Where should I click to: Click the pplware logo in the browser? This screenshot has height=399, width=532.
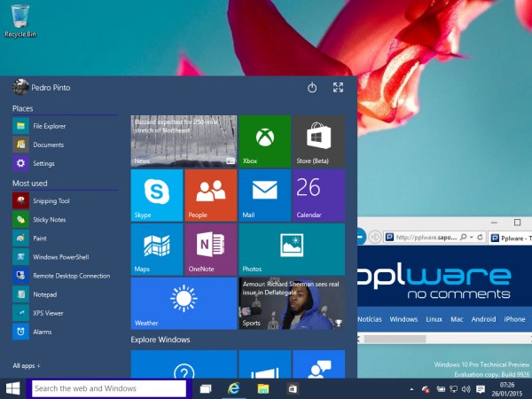434,282
